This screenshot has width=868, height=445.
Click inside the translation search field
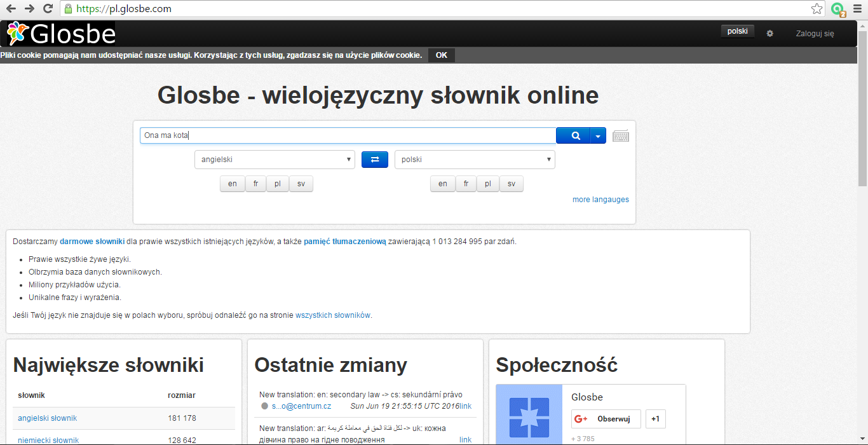pos(347,135)
